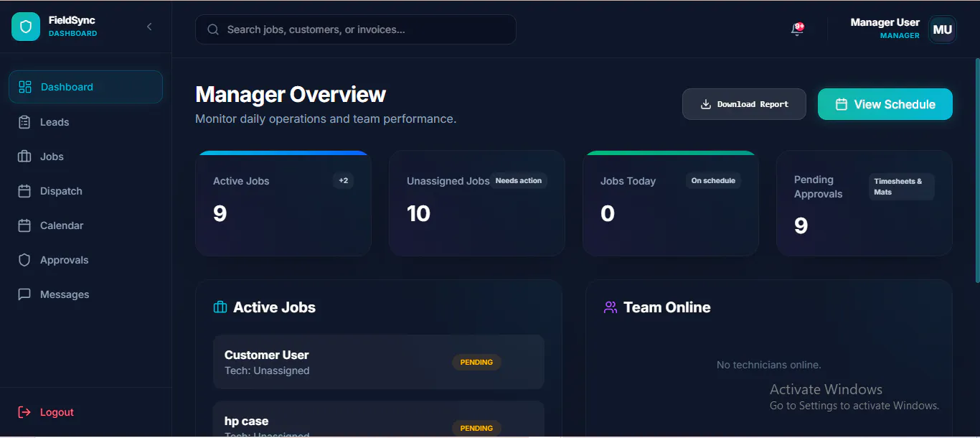Click the Timesheets & Mats badge
Image resolution: width=980 pixels, height=438 pixels.
902,187
